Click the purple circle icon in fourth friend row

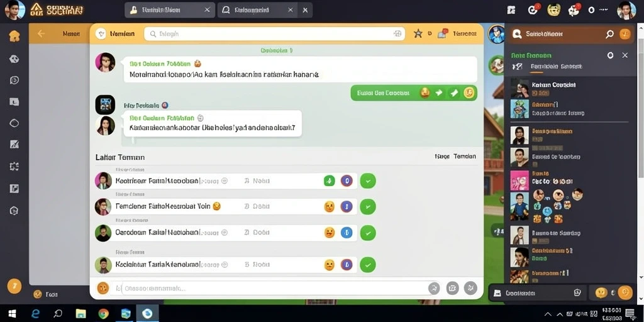click(x=347, y=265)
